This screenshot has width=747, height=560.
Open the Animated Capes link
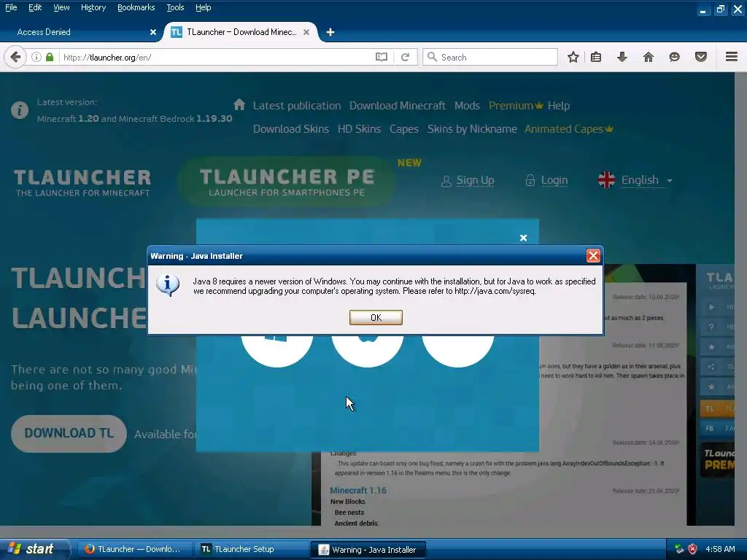[x=569, y=129]
